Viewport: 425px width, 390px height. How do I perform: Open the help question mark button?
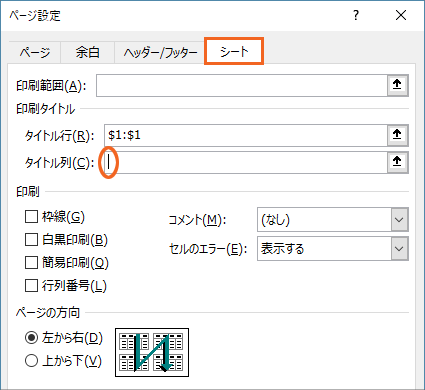(x=356, y=15)
